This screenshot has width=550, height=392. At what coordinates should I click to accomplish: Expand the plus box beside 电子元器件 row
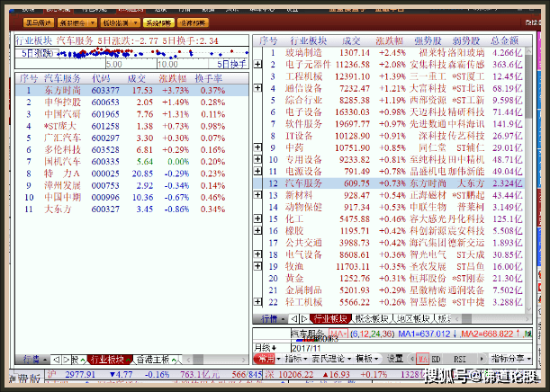259,65
